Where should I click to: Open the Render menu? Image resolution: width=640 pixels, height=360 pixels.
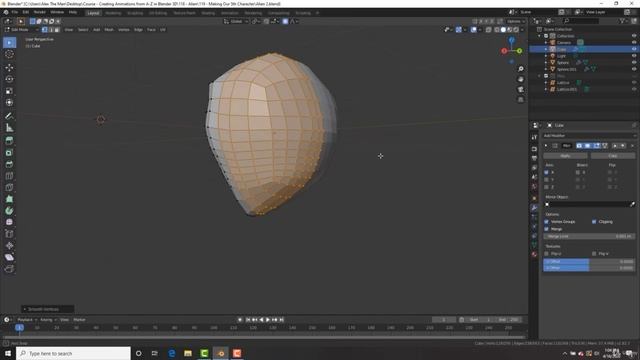click(x=40, y=12)
